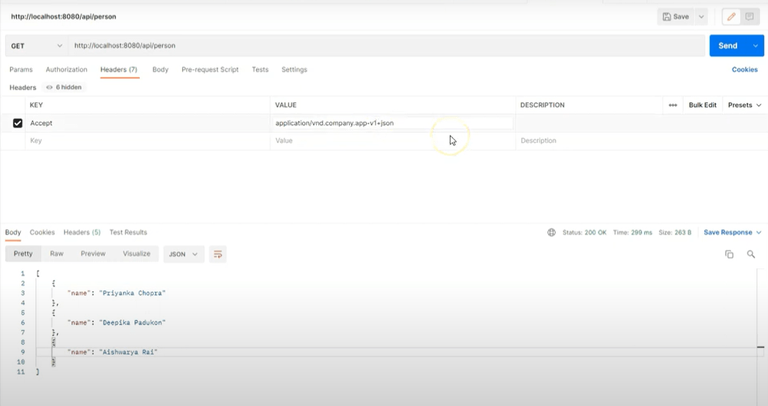Open the Test Results tab
This screenshot has height=406, width=768.
pyautogui.click(x=128, y=232)
